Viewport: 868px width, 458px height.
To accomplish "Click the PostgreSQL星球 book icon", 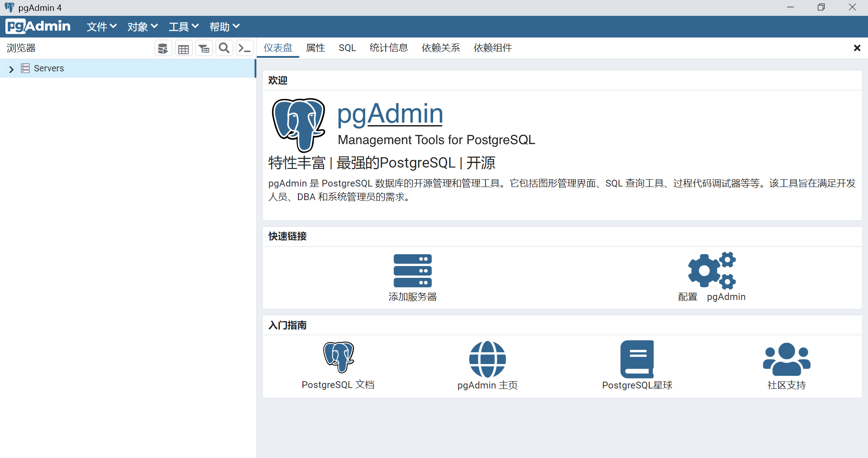I will tap(637, 359).
